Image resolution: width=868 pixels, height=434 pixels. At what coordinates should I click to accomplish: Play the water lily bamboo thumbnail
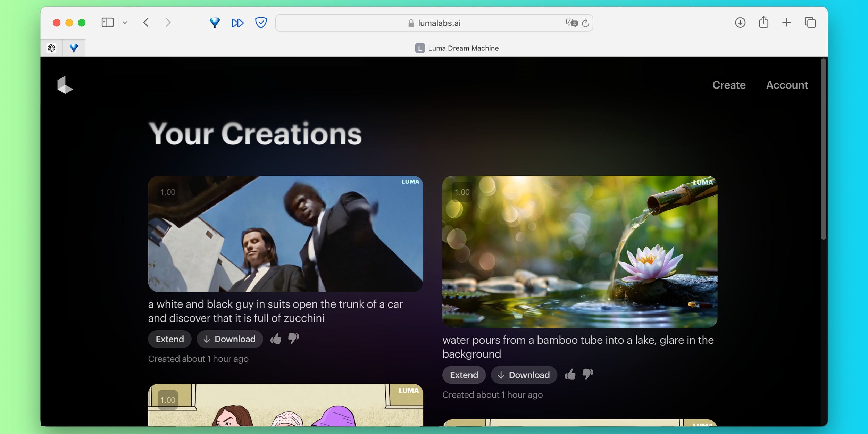tap(580, 252)
